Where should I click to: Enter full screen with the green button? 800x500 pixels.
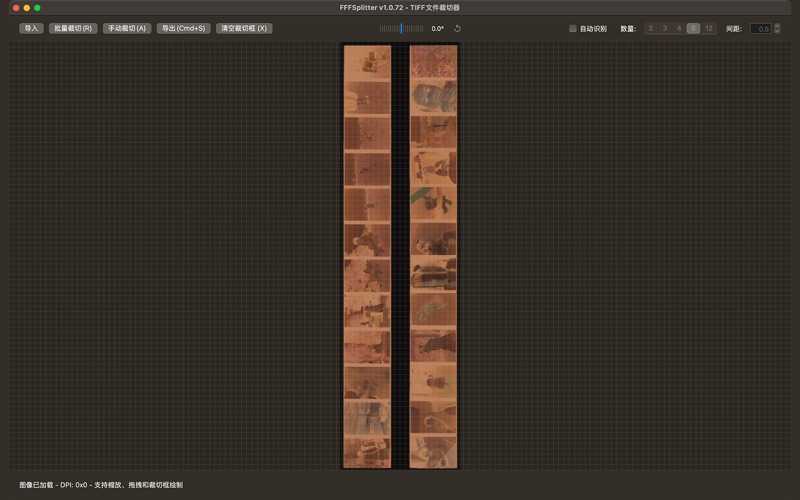tap(37, 8)
